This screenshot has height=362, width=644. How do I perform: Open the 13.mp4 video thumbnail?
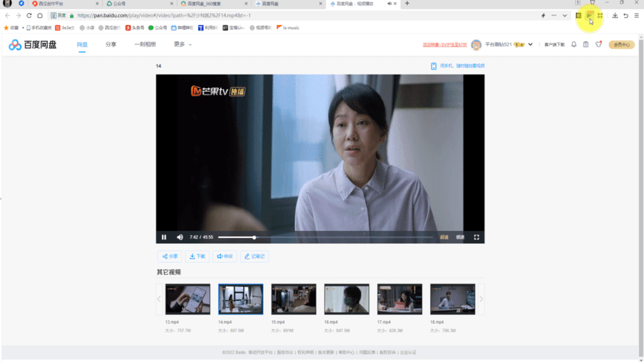[x=187, y=299]
